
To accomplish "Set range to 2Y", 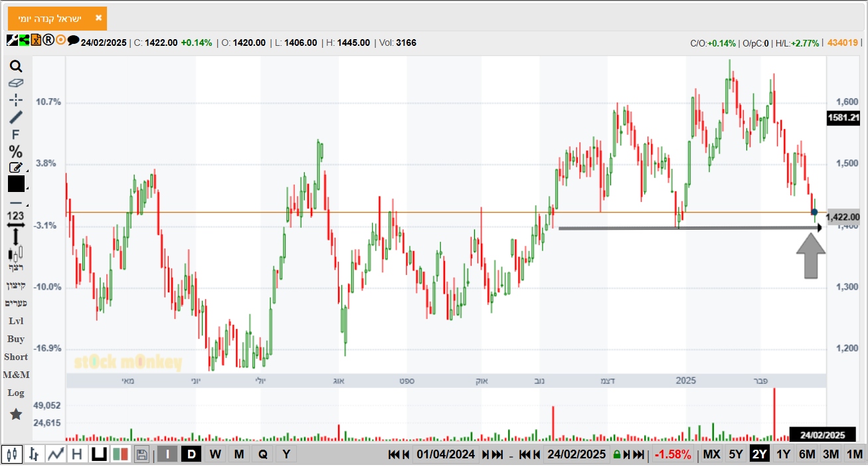I will [760, 454].
